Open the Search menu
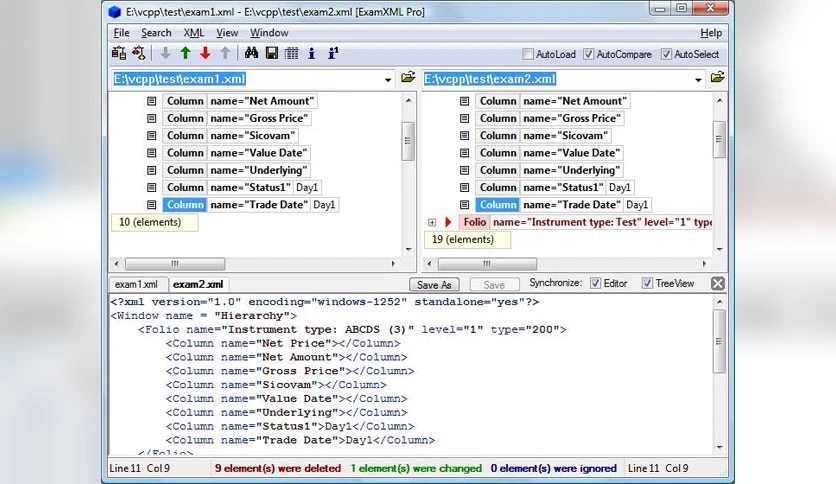The height and width of the screenshot is (484, 836). click(x=156, y=33)
